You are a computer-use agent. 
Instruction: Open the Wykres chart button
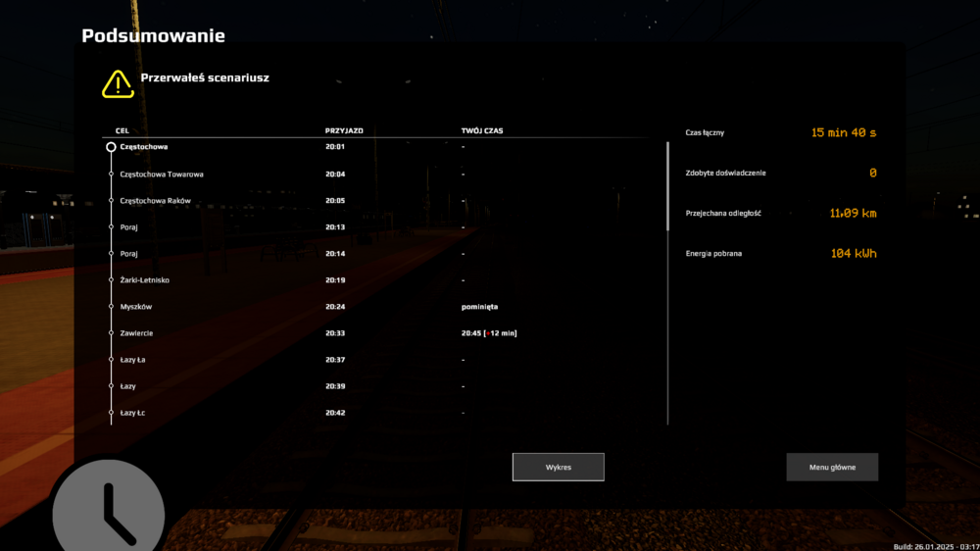click(x=559, y=468)
